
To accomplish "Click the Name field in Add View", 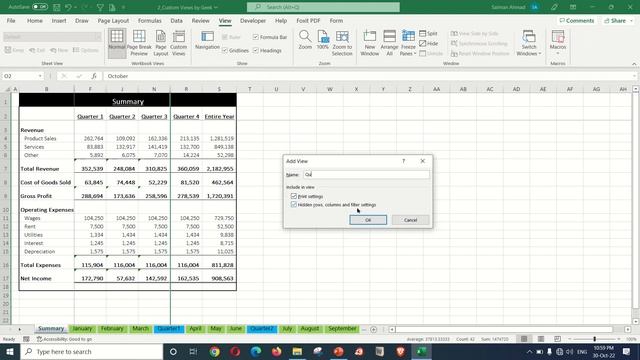I will tap(366, 174).
